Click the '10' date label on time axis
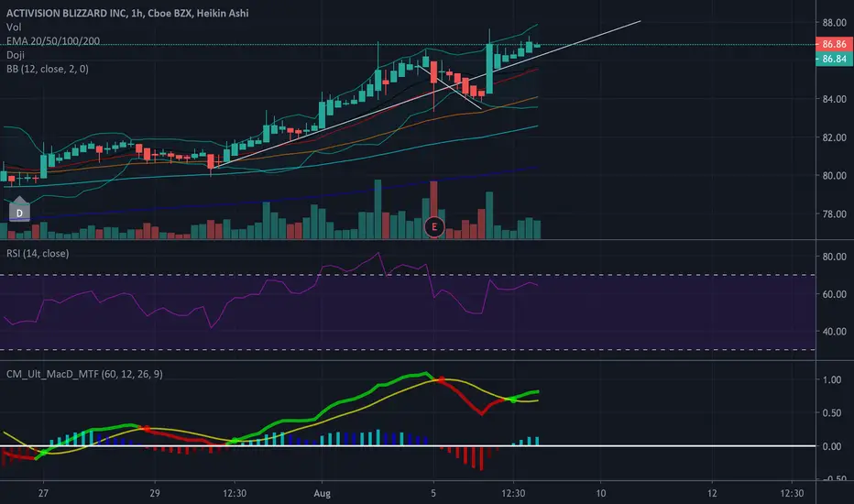 coord(600,494)
